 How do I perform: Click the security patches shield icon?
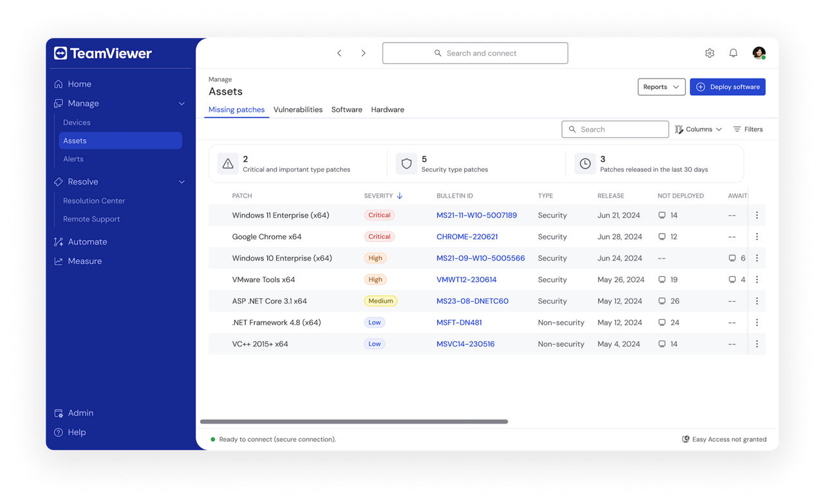click(406, 163)
